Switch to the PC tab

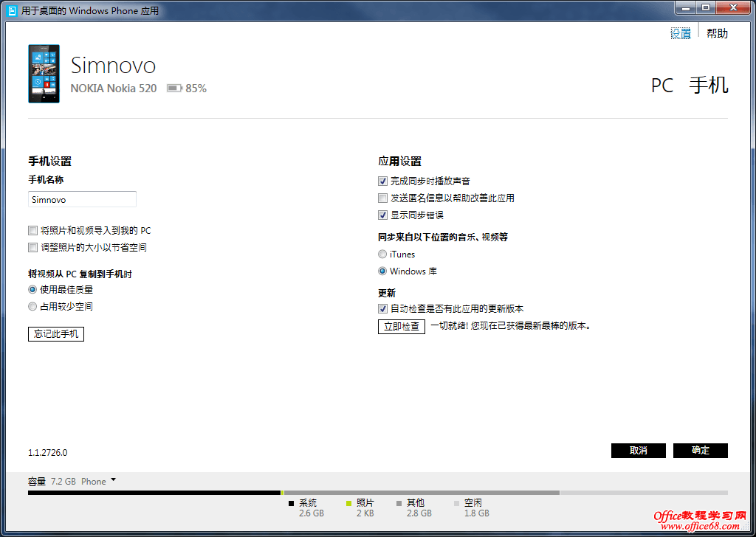[662, 86]
